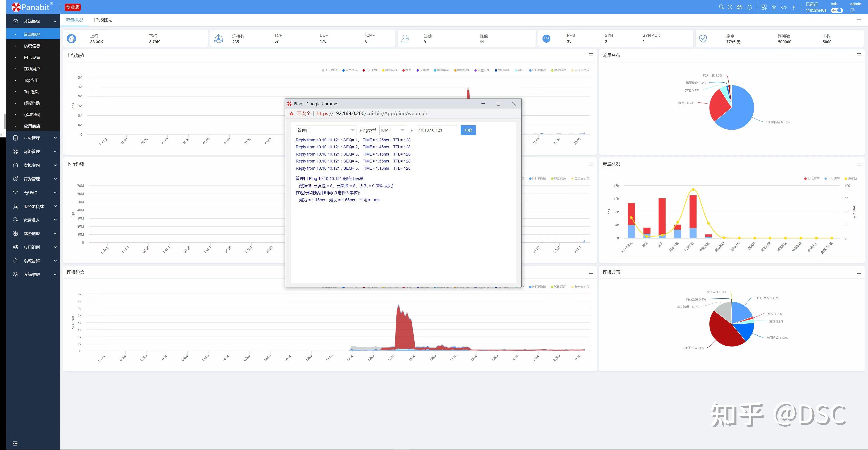868x450 pixels.
Task: Open the notification bell icon
Action: [x=749, y=7]
